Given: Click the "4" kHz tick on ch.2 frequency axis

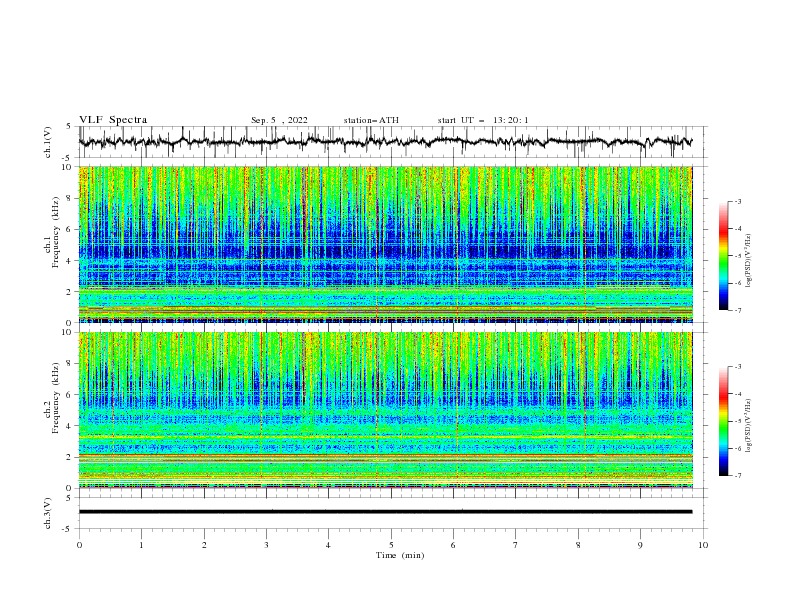Looking at the screenshot, I should pos(71,426).
